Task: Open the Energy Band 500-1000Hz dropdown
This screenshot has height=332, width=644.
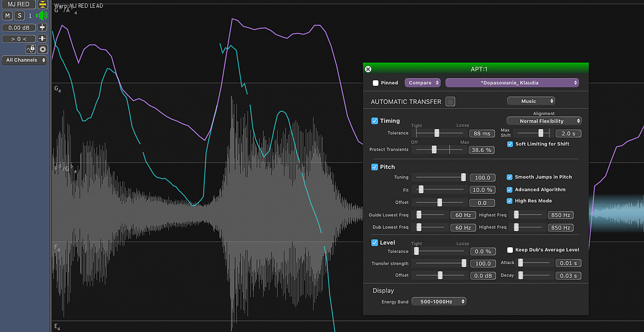Action: click(439, 302)
